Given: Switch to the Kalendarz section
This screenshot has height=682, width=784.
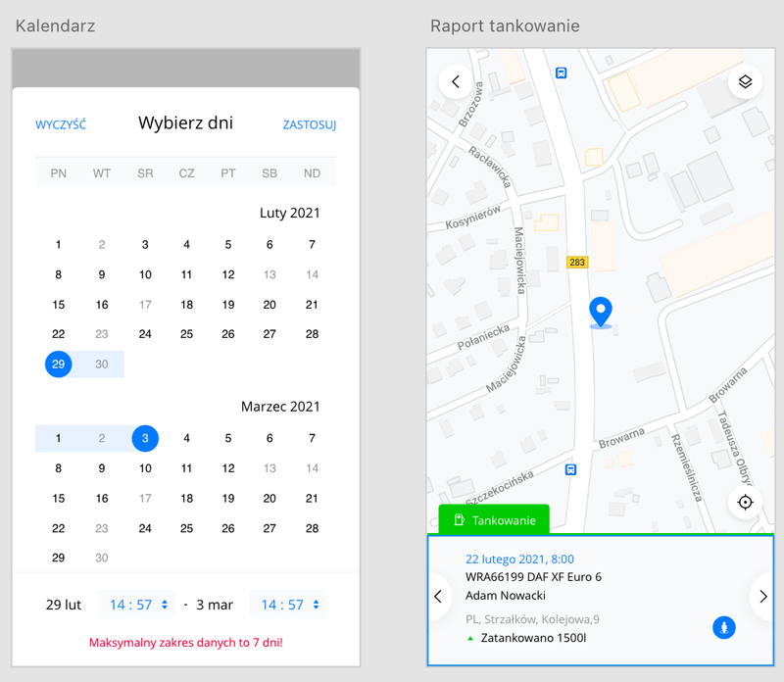Looking at the screenshot, I should (x=56, y=25).
